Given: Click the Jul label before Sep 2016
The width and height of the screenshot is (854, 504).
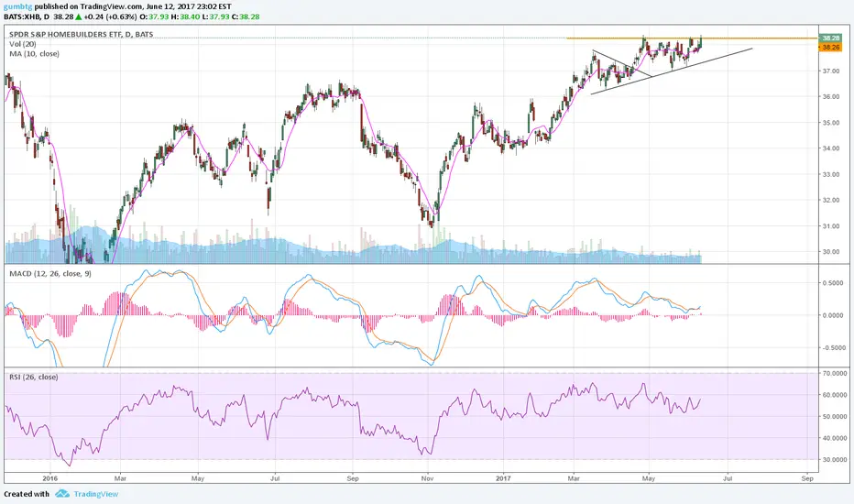Looking at the screenshot, I should click(275, 478).
